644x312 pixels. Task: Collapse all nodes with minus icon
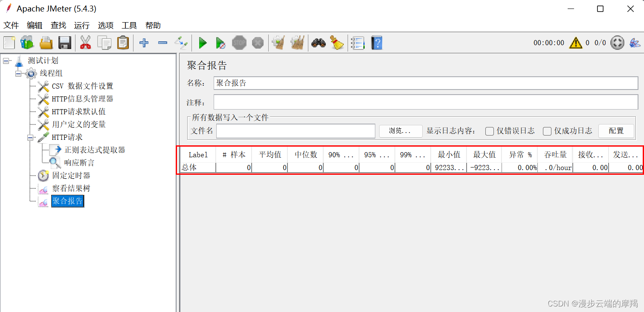tap(162, 43)
